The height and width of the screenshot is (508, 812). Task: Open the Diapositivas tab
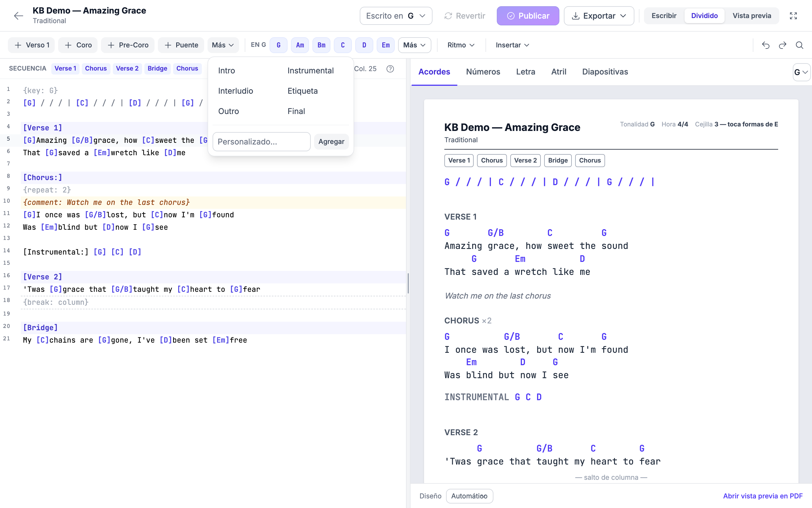[605, 72]
